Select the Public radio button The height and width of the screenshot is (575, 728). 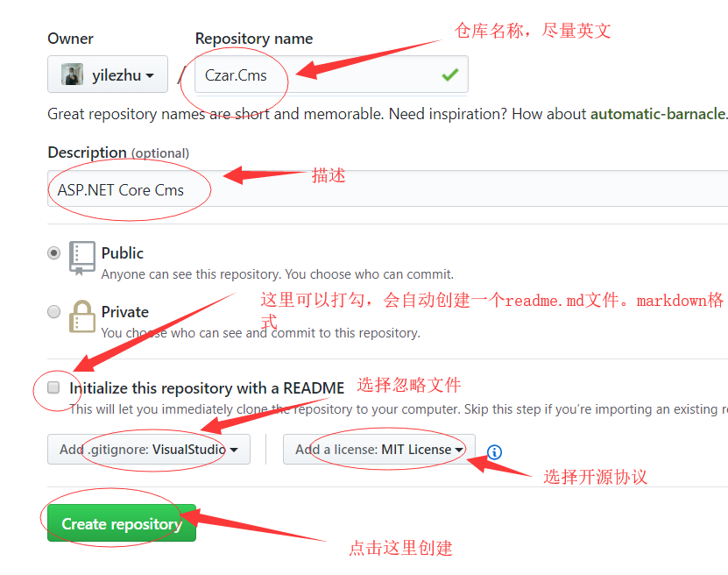[x=53, y=253]
